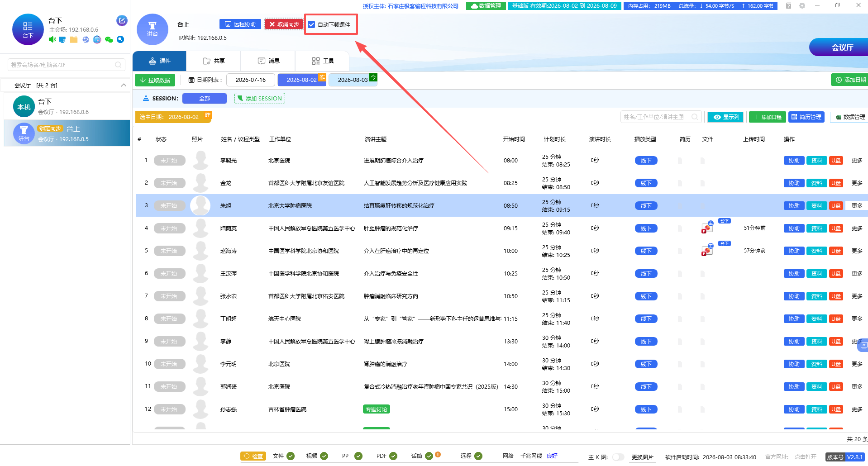Click the 简历管理 button
This screenshot has width=868, height=466.
806,117
